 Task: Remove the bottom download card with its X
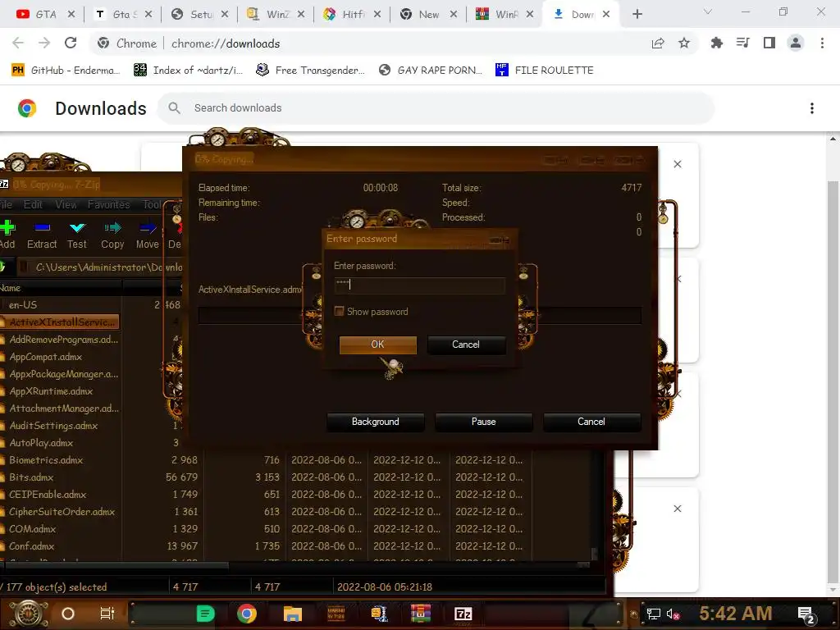pyautogui.click(x=678, y=509)
